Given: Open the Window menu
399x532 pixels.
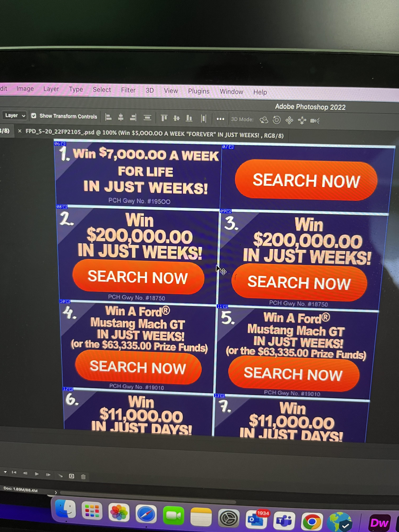Looking at the screenshot, I should click(x=232, y=92).
